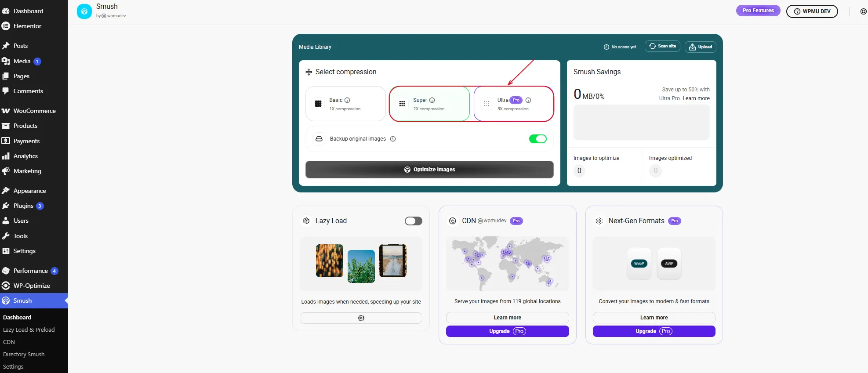Click the Pro badge next to CDN
This screenshot has height=373, width=868.
coord(516,221)
